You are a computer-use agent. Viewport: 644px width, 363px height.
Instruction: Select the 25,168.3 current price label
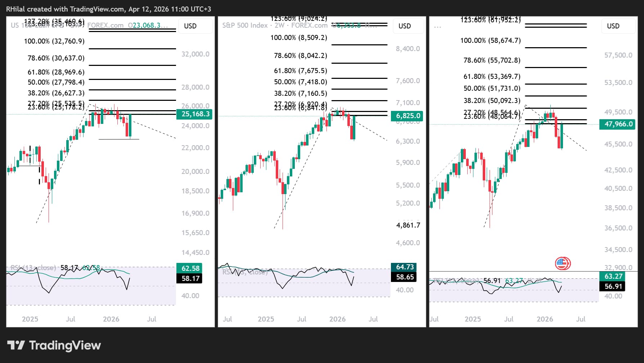point(195,114)
